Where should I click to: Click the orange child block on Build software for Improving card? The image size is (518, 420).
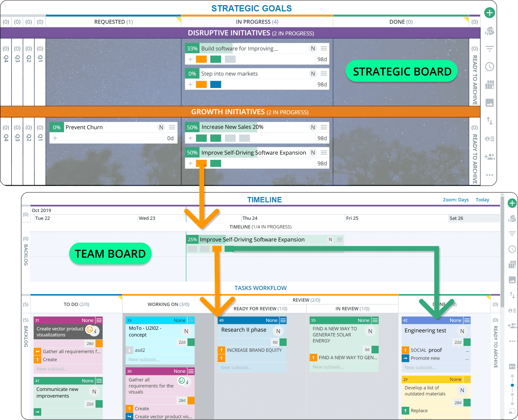pyautogui.click(x=201, y=59)
